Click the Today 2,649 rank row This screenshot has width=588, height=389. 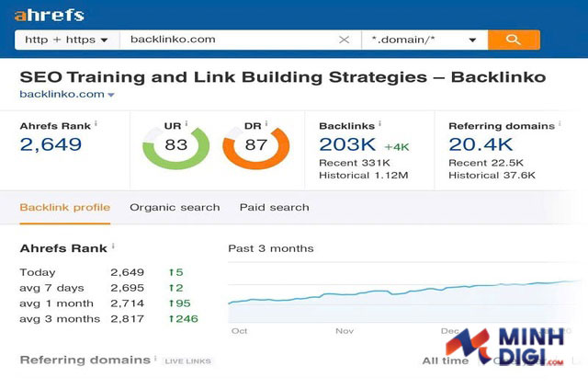click(101, 272)
